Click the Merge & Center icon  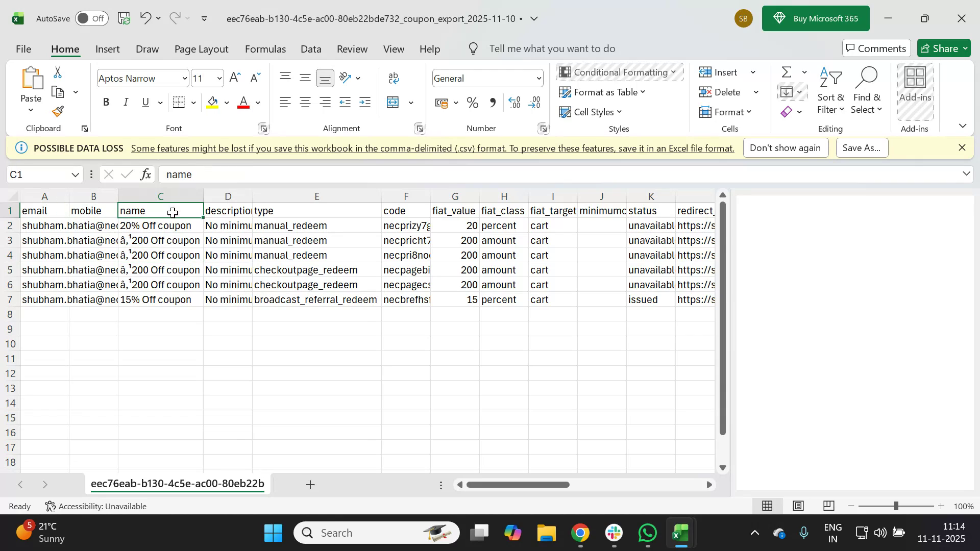[x=393, y=103]
